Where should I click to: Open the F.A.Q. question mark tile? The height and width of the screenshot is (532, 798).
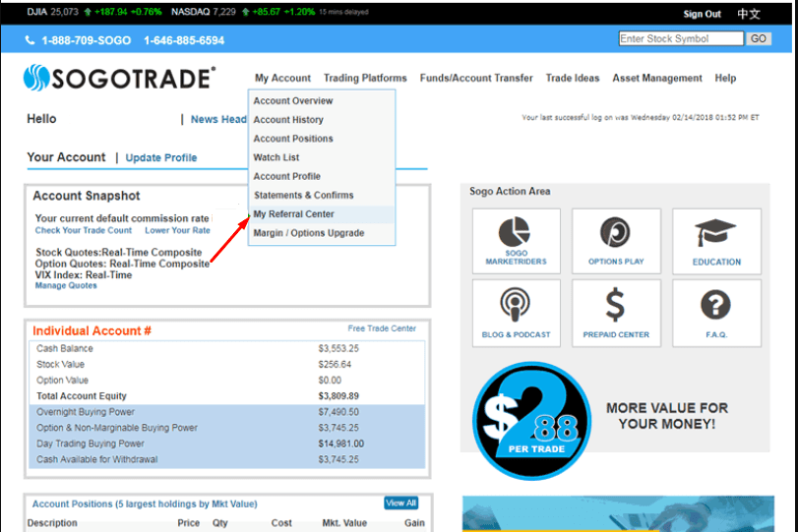pos(716,314)
